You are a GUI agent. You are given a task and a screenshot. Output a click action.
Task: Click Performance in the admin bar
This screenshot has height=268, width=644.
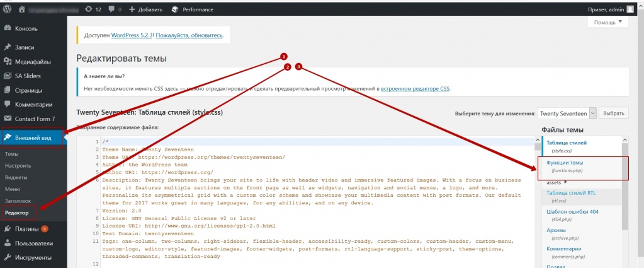coord(198,9)
